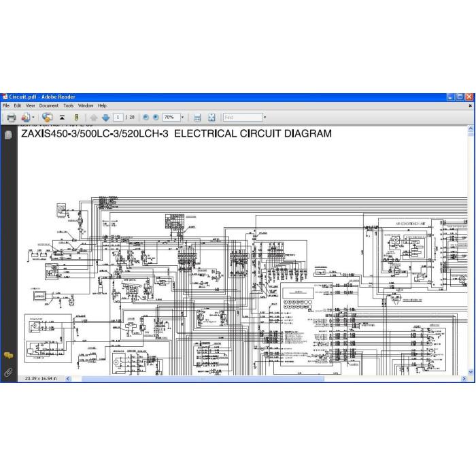
Task: Click the vertical scrollbar up arrow
Action: tap(471, 129)
